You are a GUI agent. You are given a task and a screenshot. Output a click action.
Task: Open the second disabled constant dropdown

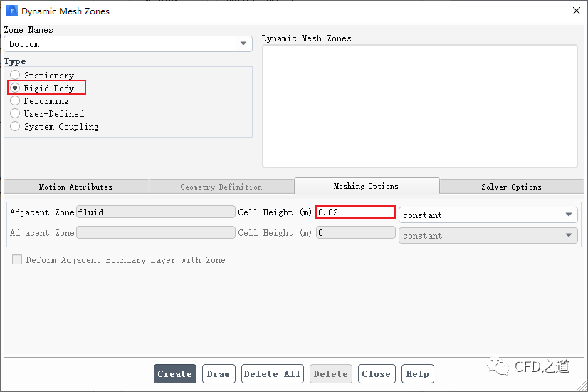tap(488, 235)
